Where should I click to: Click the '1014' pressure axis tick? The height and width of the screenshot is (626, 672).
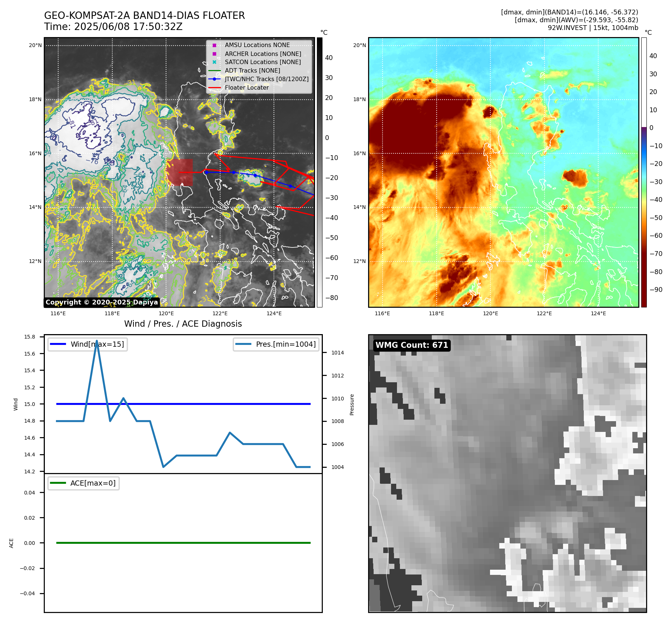coord(338,353)
